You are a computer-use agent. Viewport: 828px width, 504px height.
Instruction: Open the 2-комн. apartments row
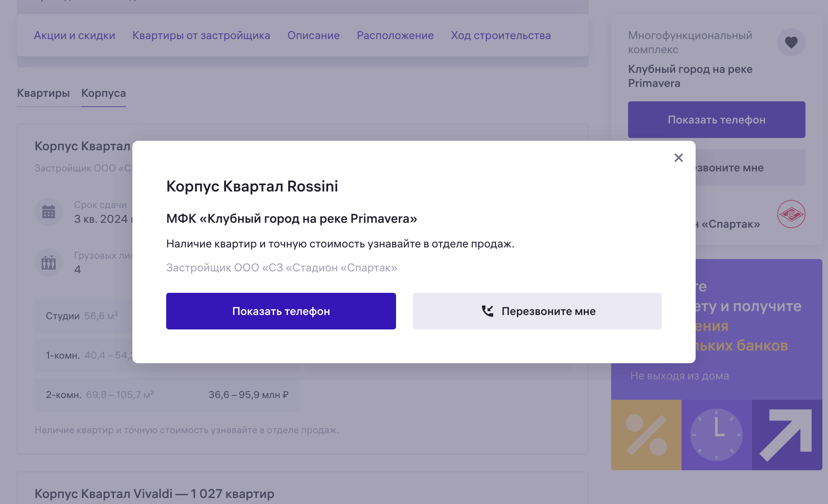tap(167, 395)
